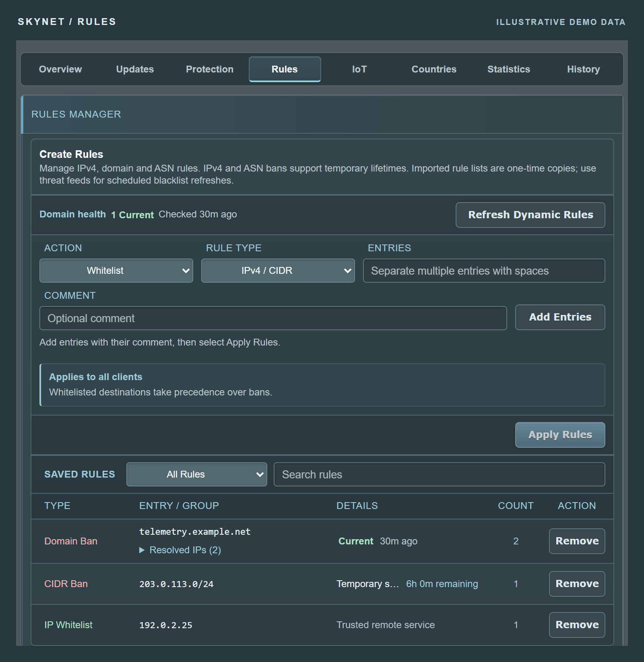Click the Apply Rules button
644x662 pixels.
(x=560, y=435)
